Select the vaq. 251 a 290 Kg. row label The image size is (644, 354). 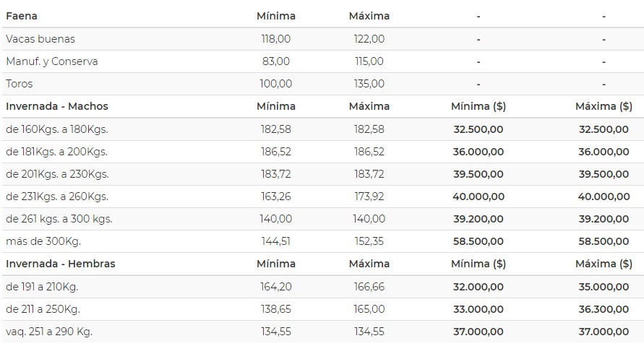[49, 332]
